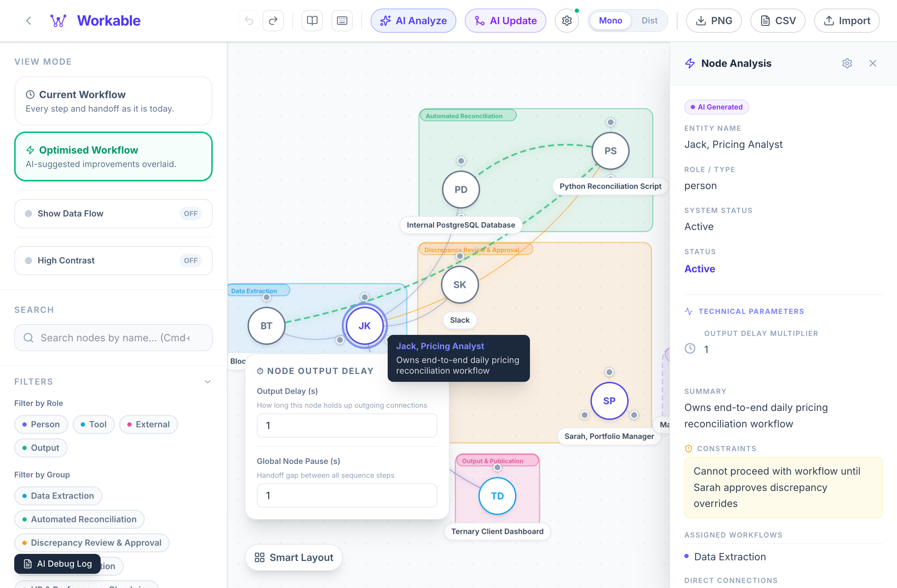
Task: Click the Search nodes by name field
Action: click(113, 338)
